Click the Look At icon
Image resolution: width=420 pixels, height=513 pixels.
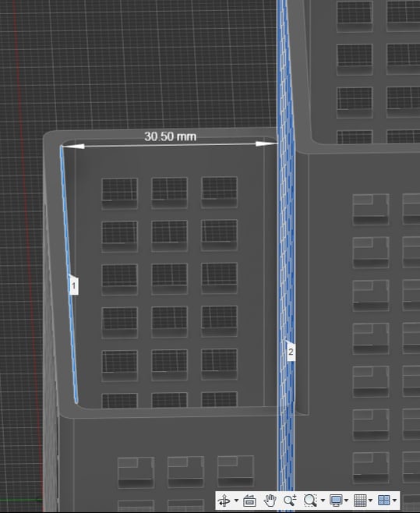coord(249,501)
